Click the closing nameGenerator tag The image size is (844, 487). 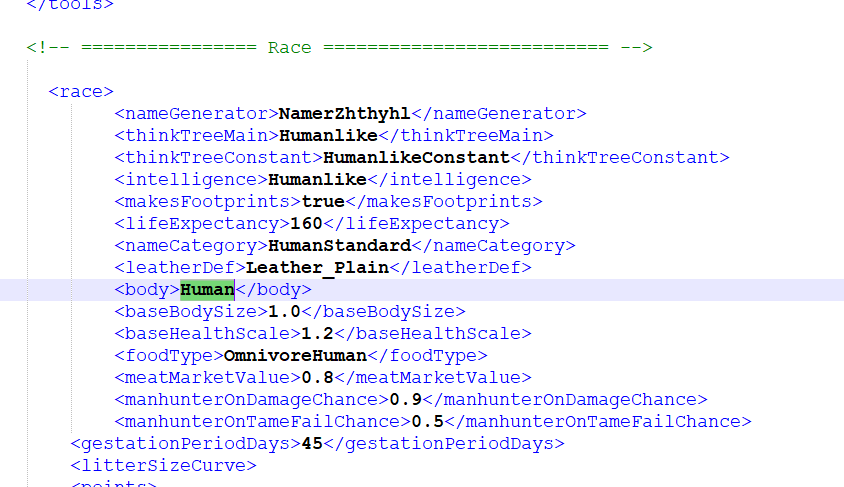(498, 114)
